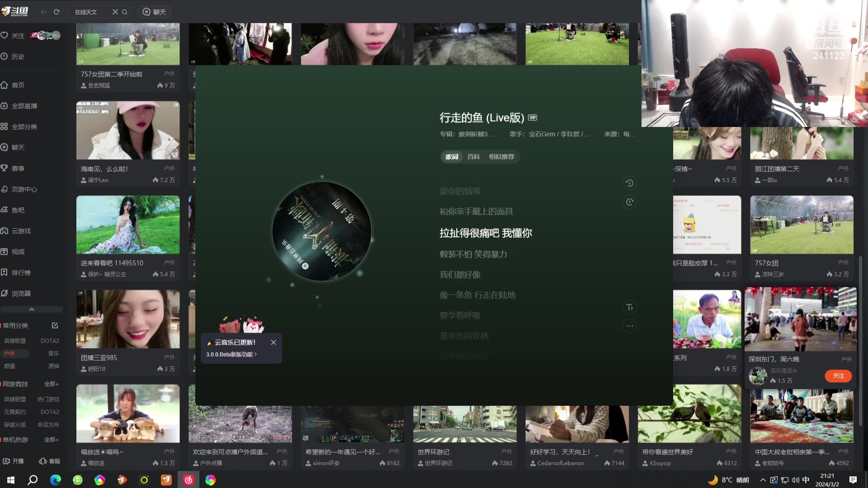868x488 pixels.
Task: Rewind lyrics five seconds in music player
Action: 629,183
